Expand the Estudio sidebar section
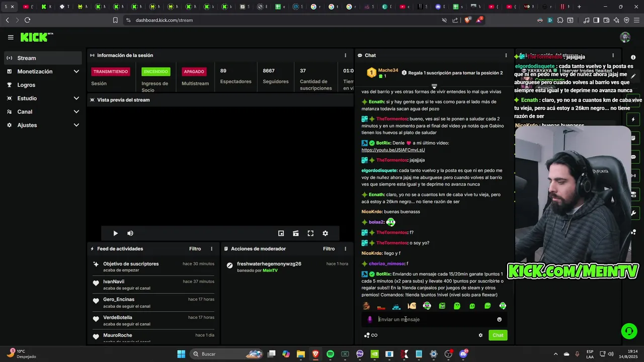The width and height of the screenshot is (644, 362). (x=42, y=99)
